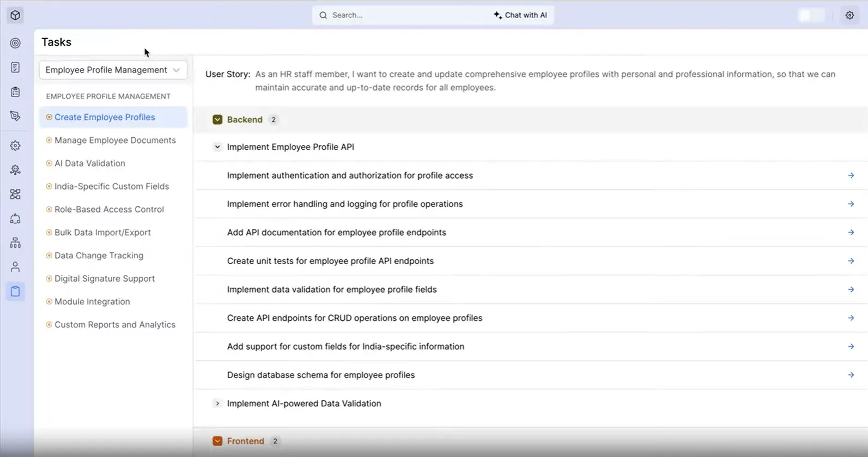Collapse the Frontend section toggle
Viewport: 868px width, 457px height.
click(217, 441)
